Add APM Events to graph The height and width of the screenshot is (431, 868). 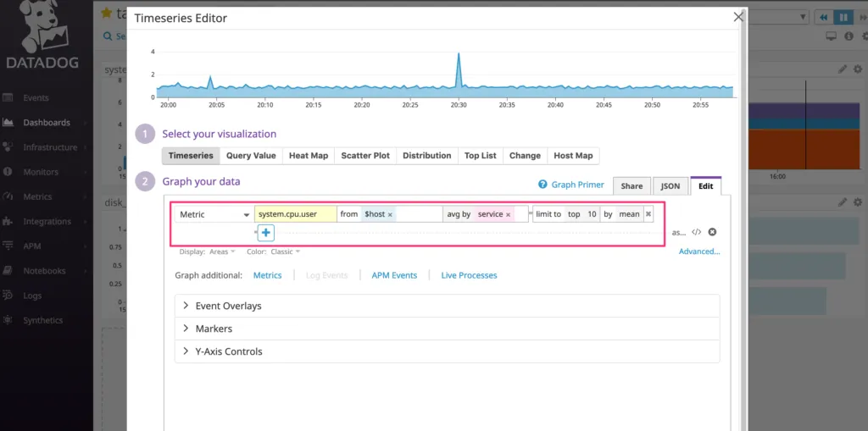pos(394,275)
